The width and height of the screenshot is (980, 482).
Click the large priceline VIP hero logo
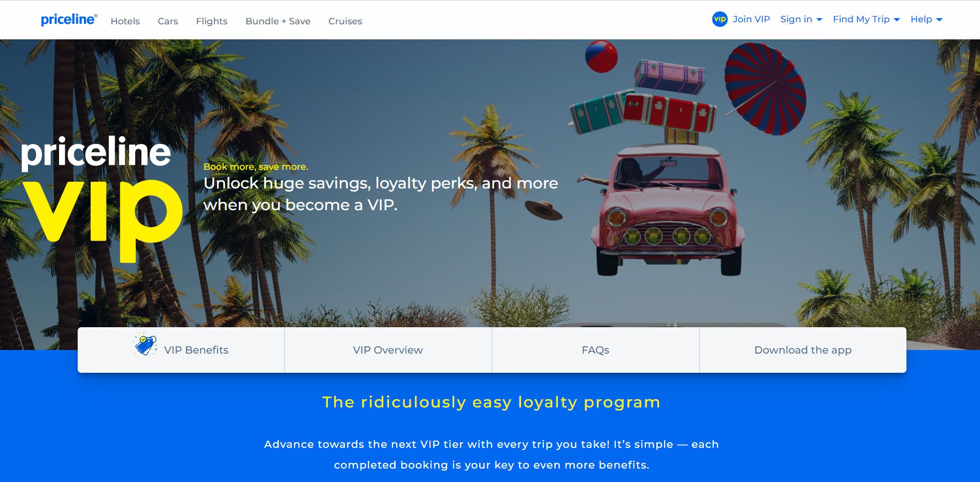102,198
